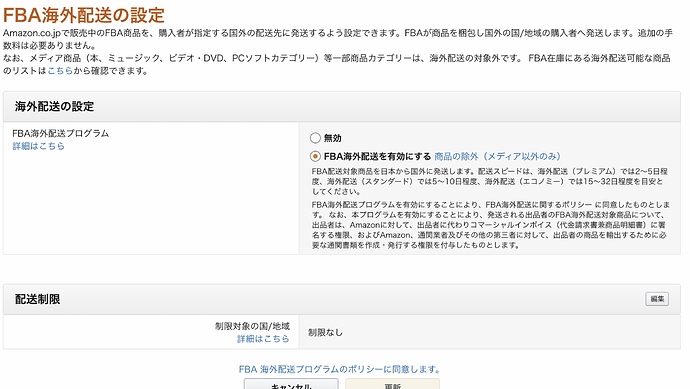Select FBA海外配送を有効にする radio option
The image size is (690, 389).
(315, 156)
